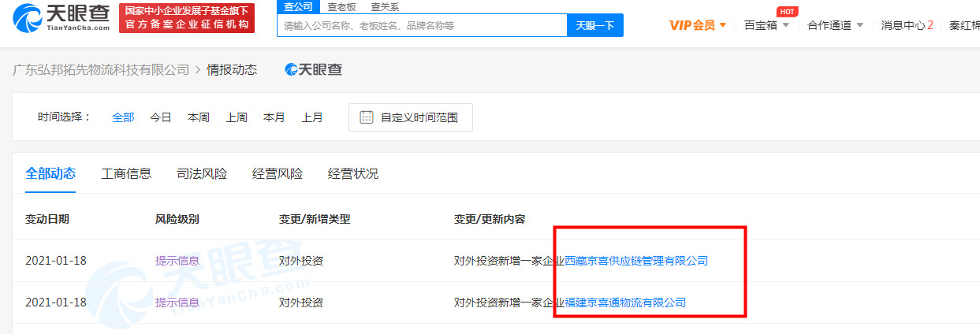Image resolution: width=980 pixels, height=334 pixels.
Task: Open 广东弘邦拓先物流科技有限公司 breadcrumb link
Action: (x=101, y=69)
